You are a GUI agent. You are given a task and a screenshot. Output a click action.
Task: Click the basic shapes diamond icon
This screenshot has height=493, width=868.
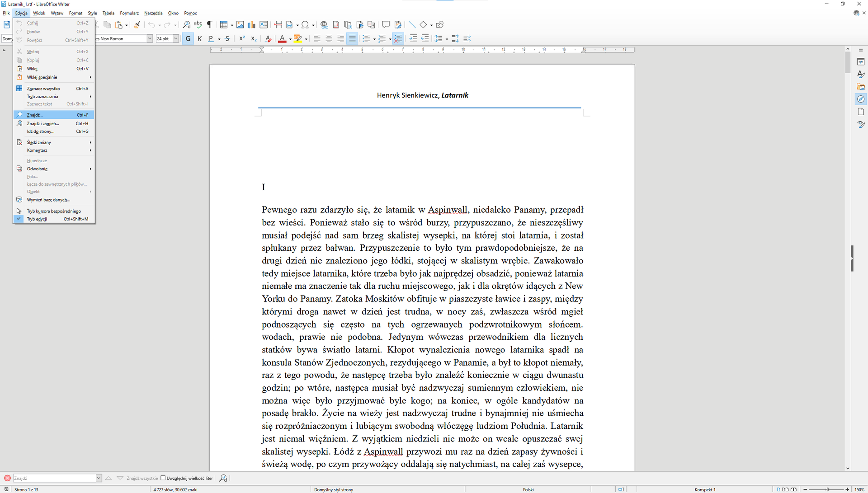point(424,25)
